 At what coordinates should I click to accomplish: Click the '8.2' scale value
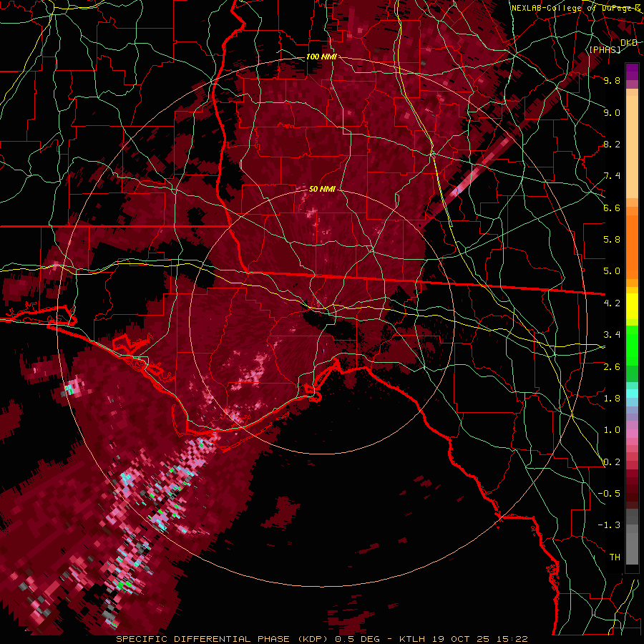pyautogui.click(x=612, y=144)
